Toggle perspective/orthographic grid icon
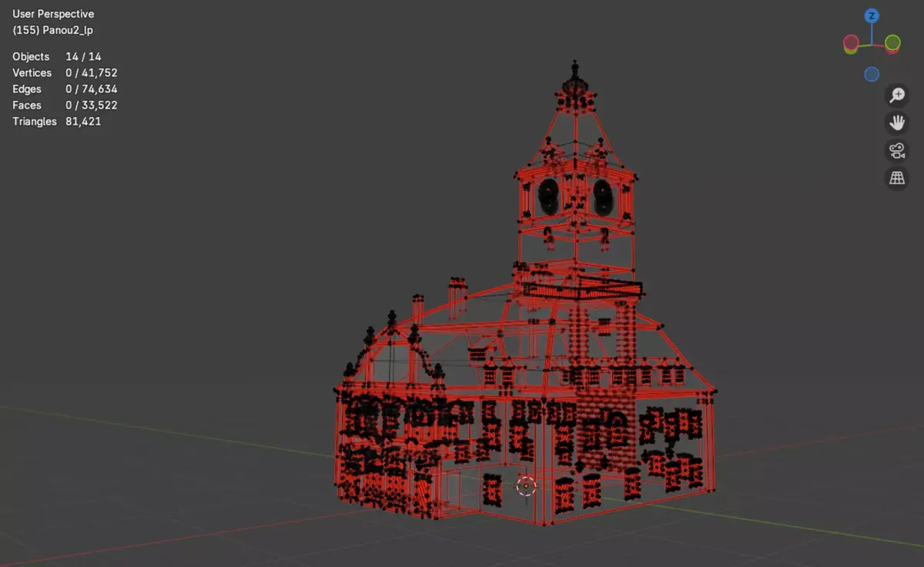The image size is (924, 567). point(897,179)
